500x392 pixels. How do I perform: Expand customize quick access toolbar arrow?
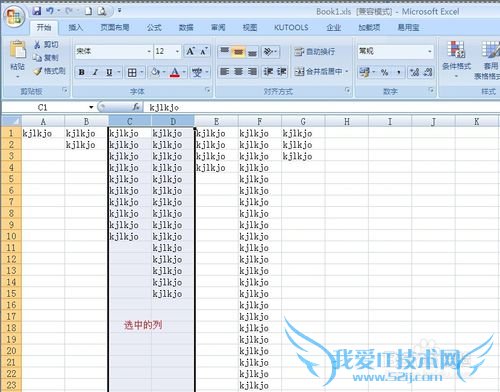pos(119,11)
